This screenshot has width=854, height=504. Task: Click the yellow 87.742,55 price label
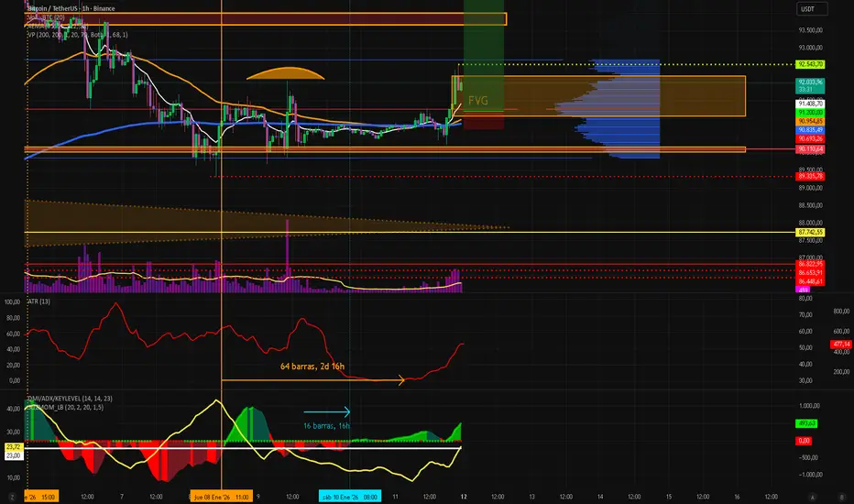810,232
